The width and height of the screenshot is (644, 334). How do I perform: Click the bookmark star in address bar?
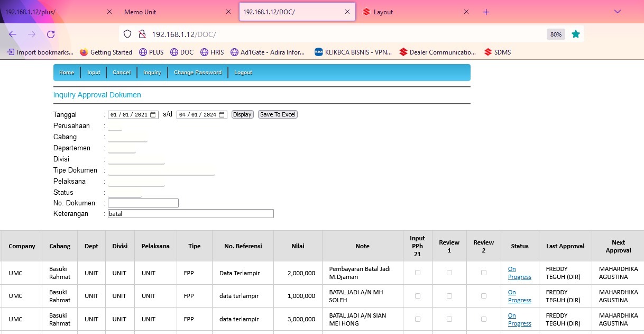click(576, 34)
